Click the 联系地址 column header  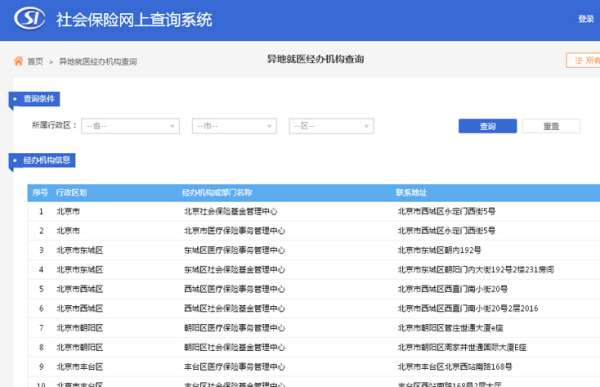[x=411, y=193]
